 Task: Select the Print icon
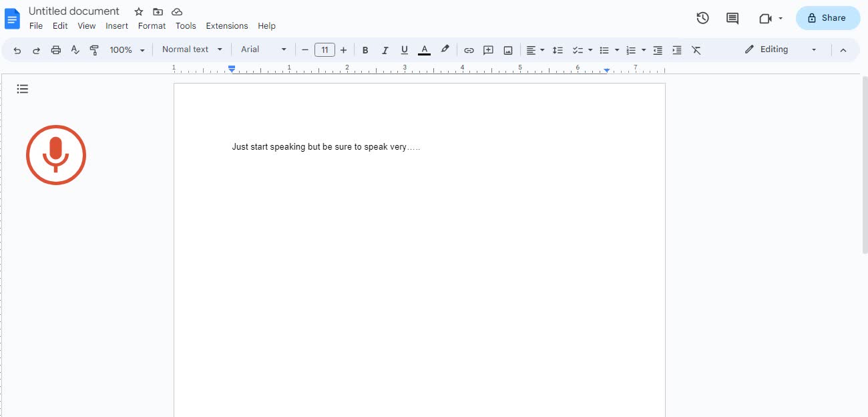click(56, 49)
